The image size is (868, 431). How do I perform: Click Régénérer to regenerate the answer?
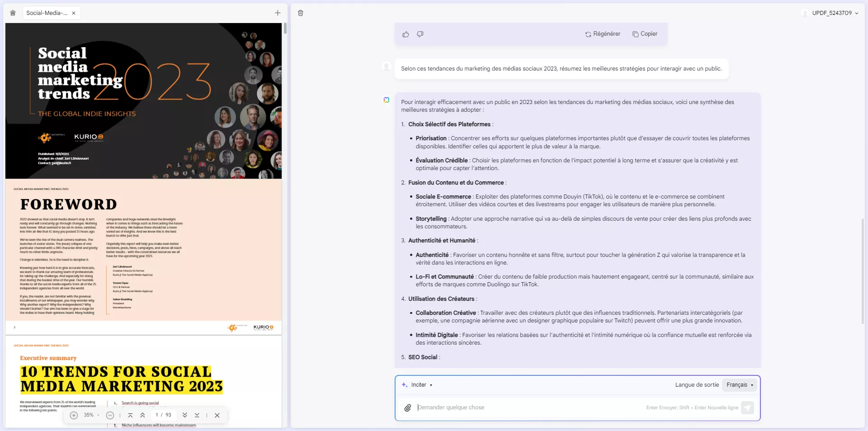point(603,34)
